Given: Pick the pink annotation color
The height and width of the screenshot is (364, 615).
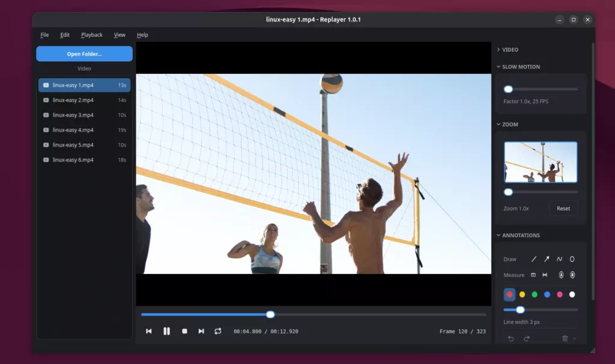Looking at the screenshot, I should pyautogui.click(x=560, y=294).
